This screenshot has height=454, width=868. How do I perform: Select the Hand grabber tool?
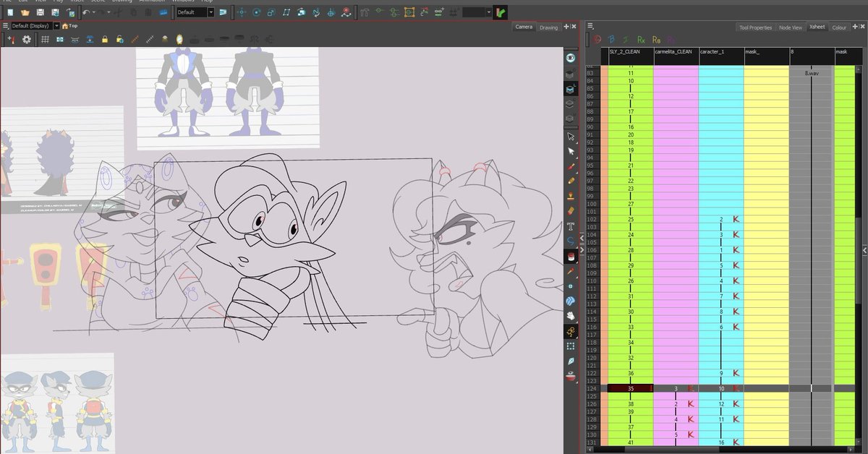[x=571, y=316]
